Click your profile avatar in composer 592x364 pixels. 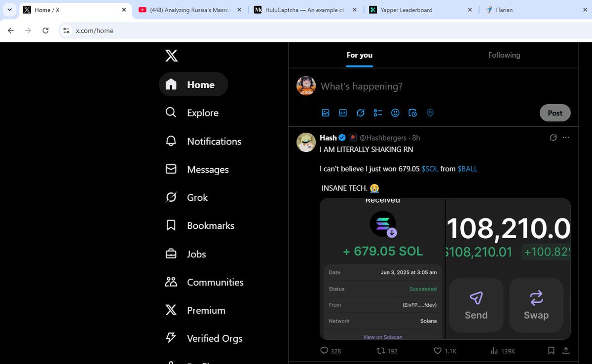click(306, 86)
